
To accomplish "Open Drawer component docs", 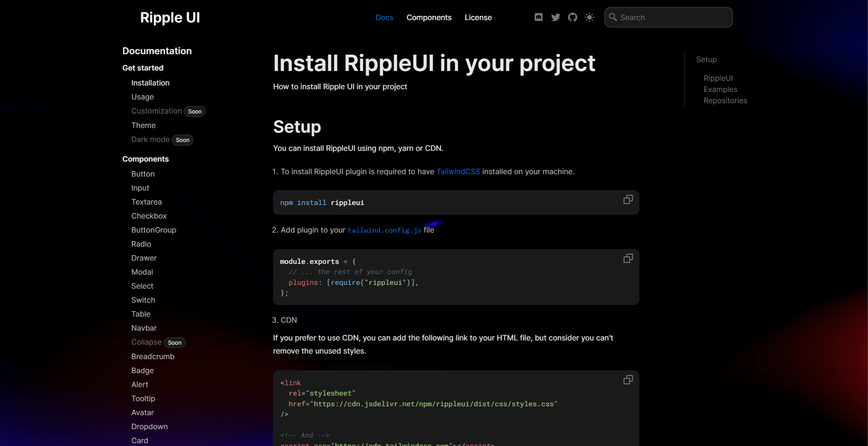I will pos(143,258).
